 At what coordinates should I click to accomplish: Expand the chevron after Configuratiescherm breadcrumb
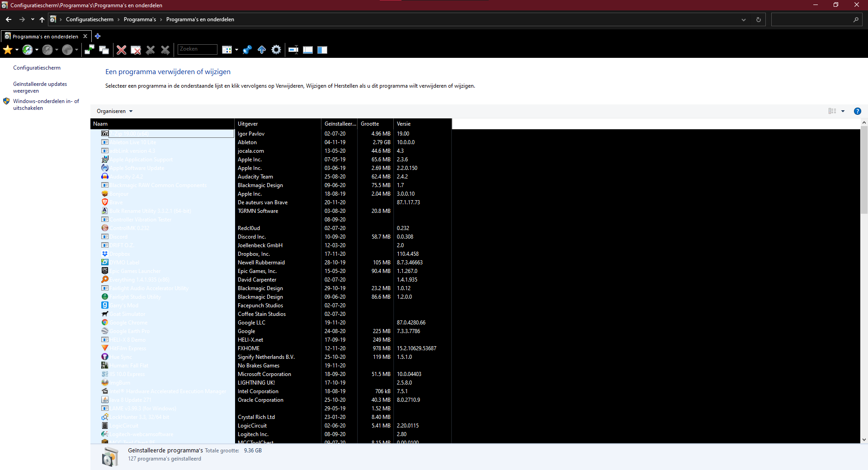tap(118, 19)
